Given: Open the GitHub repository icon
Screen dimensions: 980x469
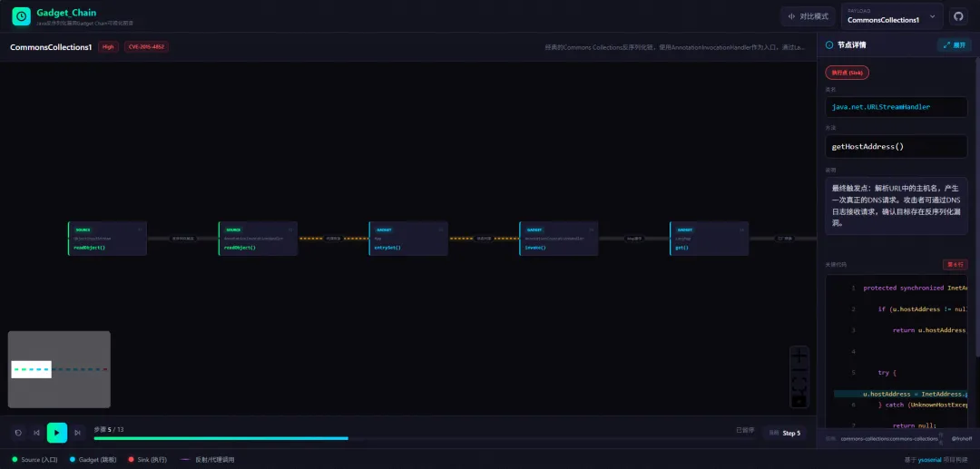Looking at the screenshot, I should [958, 16].
